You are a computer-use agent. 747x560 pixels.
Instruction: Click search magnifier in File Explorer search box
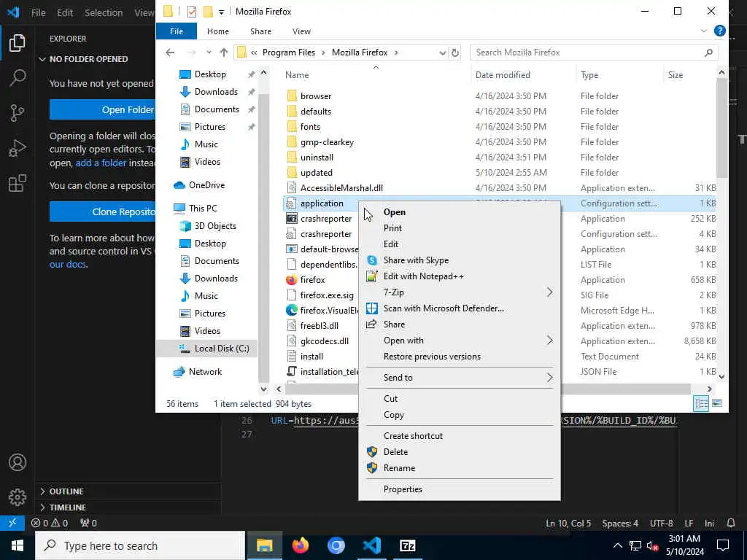[709, 52]
